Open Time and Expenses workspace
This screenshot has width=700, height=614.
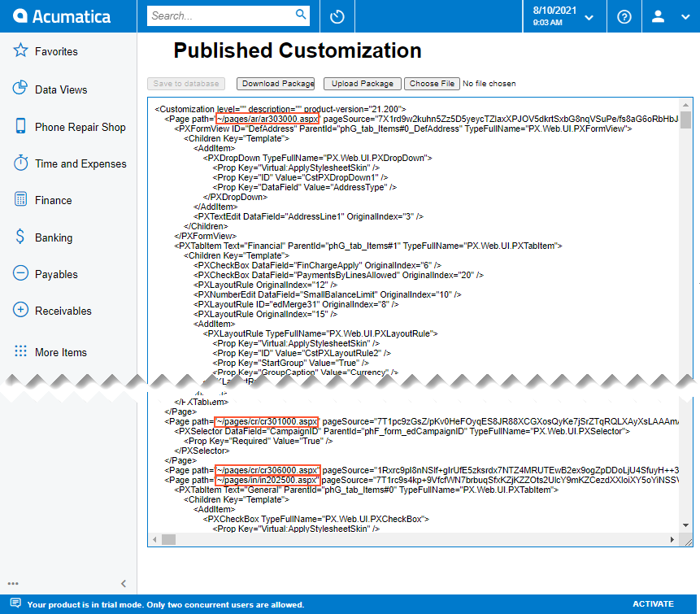pyautogui.click(x=80, y=164)
